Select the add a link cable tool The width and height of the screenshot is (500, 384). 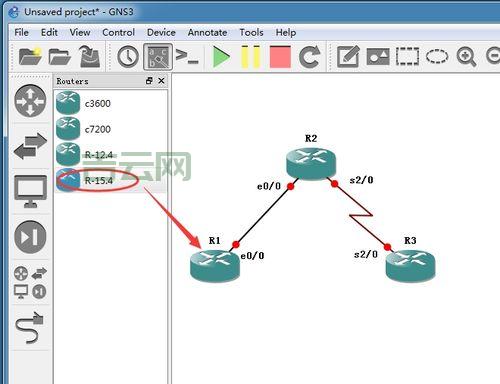pyautogui.click(x=30, y=328)
